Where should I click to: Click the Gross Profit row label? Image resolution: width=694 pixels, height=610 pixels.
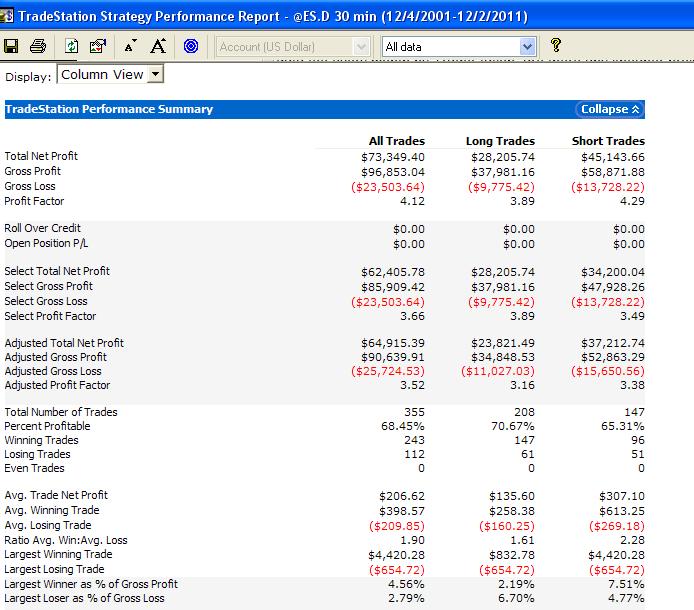point(32,171)
